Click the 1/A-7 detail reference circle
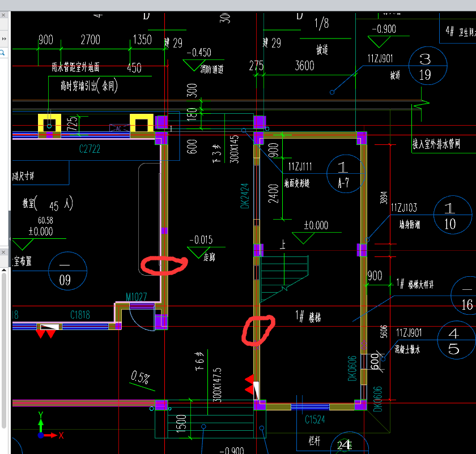Image resolution: width=476 pixels, height=454 pixels. (x=346, y=174)
